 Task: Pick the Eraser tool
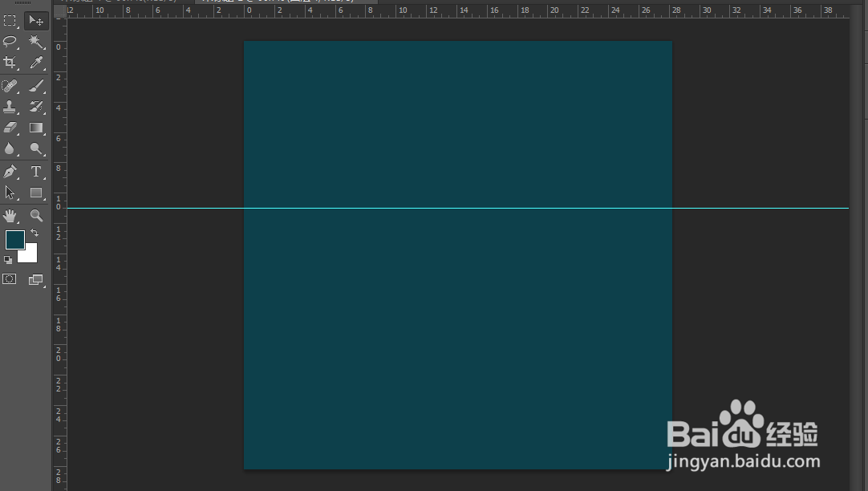[x=10, y=128]
